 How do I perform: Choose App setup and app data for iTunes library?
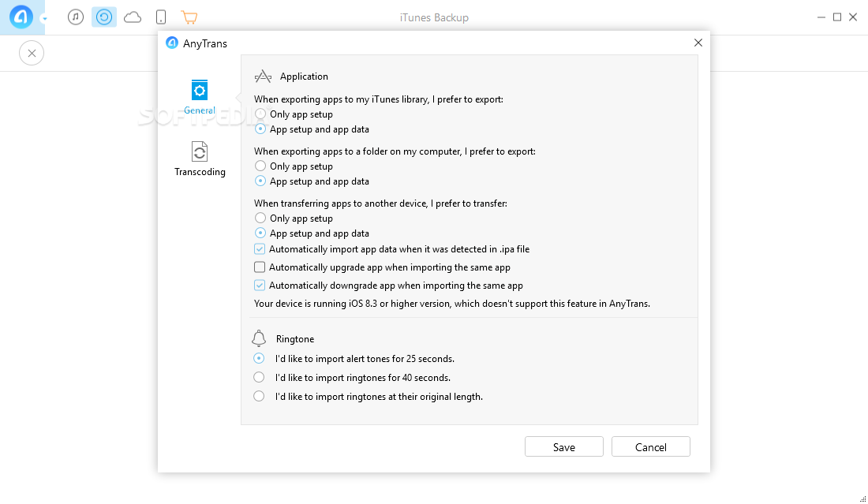tap(260, 129)
